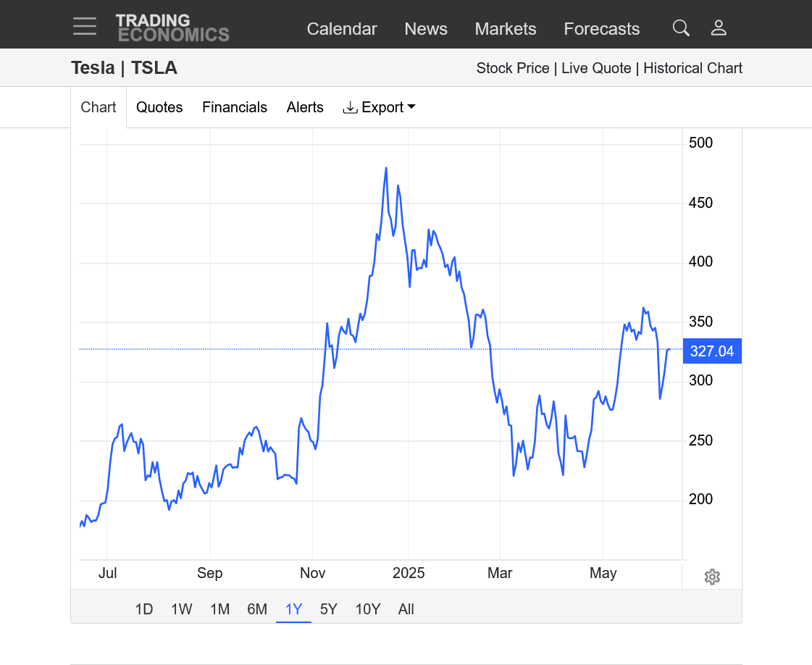
Task: Set chart range to 10Y
Action: 368,609
